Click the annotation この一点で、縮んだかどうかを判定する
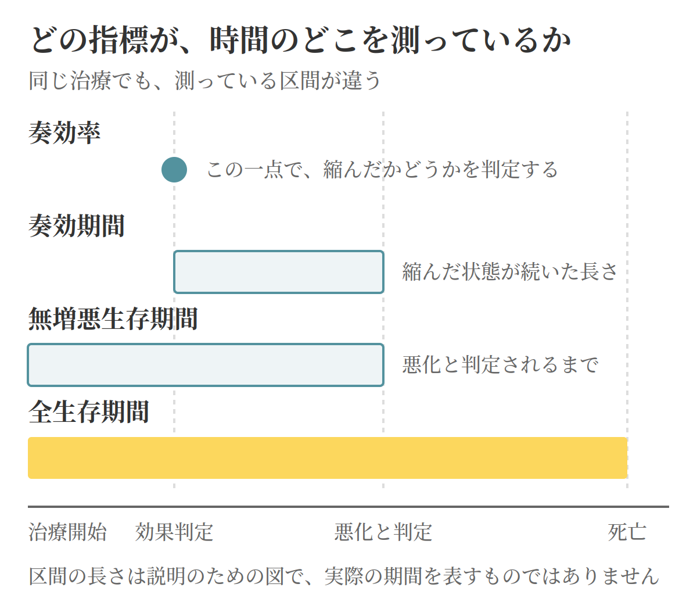The width and height of the screenshot is (697, 616). 382,170
